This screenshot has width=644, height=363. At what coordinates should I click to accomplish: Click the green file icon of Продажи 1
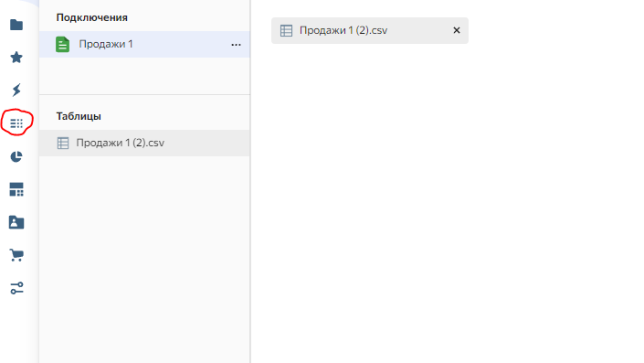pyautogui.click(x=62, y=45)
